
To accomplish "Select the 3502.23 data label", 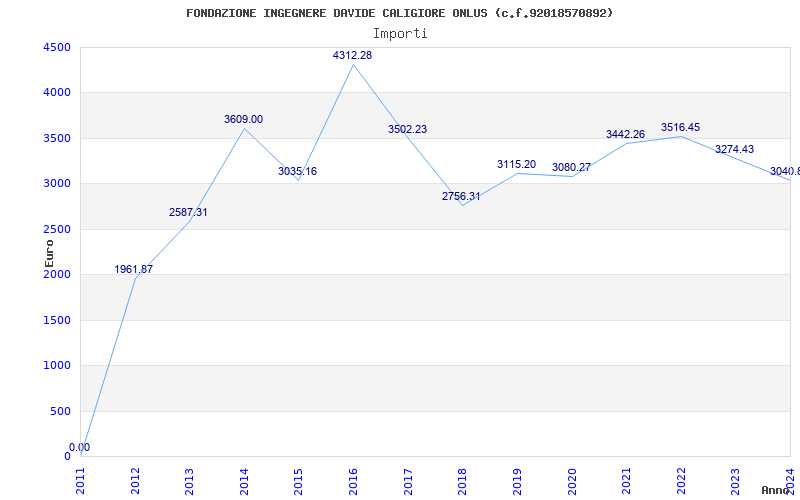I will [x=407, y=130].
